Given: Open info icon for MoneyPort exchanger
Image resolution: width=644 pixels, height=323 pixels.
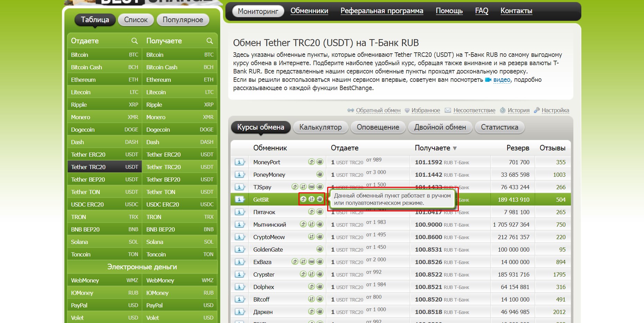Looking at the screenshot, I should click(x=240, y=162).
